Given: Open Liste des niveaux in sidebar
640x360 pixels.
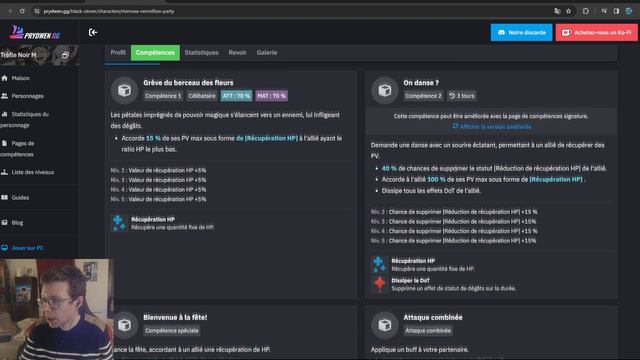Looking at the screenshot, I should [x=32, y=172].
